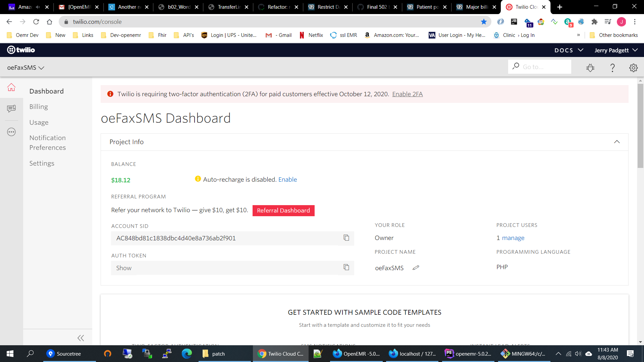Open the oeFaxSMS project dropdown
644x362 pixels.
pyautogui.click(x=26, y=68)
